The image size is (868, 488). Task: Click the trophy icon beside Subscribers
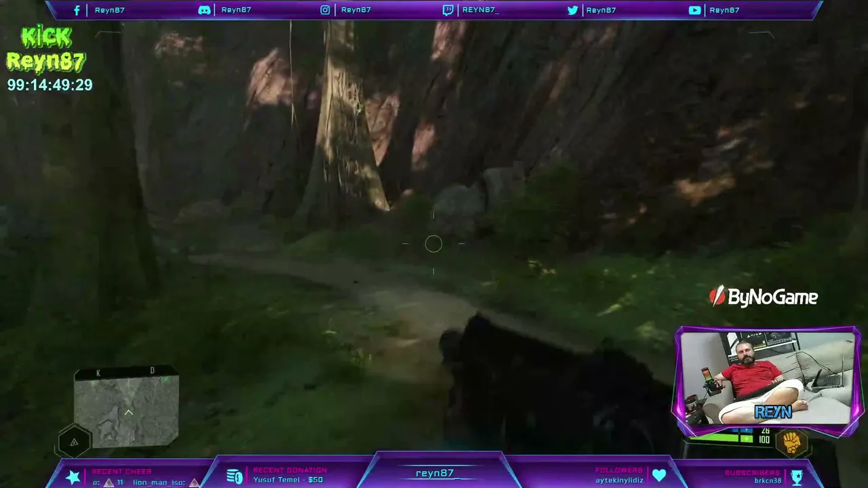point(797,478)
